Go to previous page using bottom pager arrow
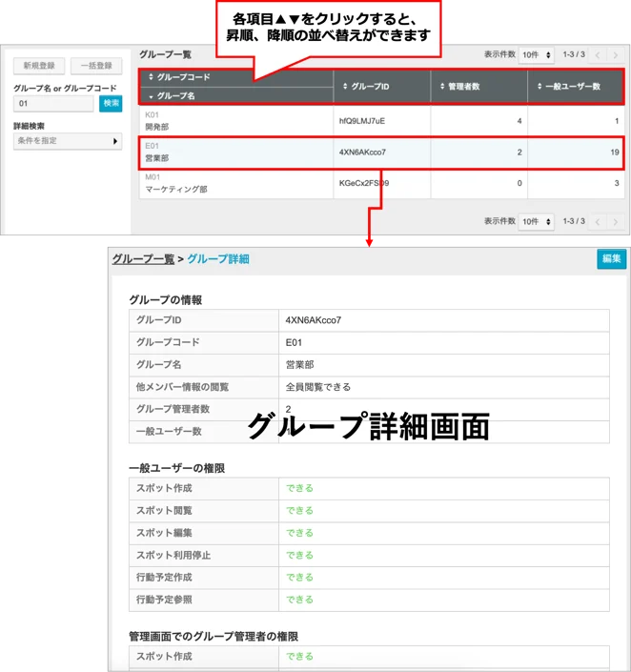631x672 pixels. tap(598, 221)
